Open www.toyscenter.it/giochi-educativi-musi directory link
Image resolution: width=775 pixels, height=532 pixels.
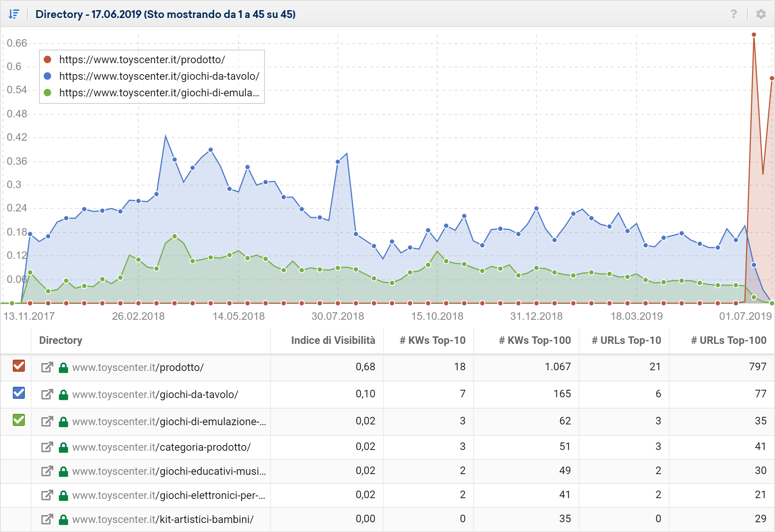(x=169, y=471)
